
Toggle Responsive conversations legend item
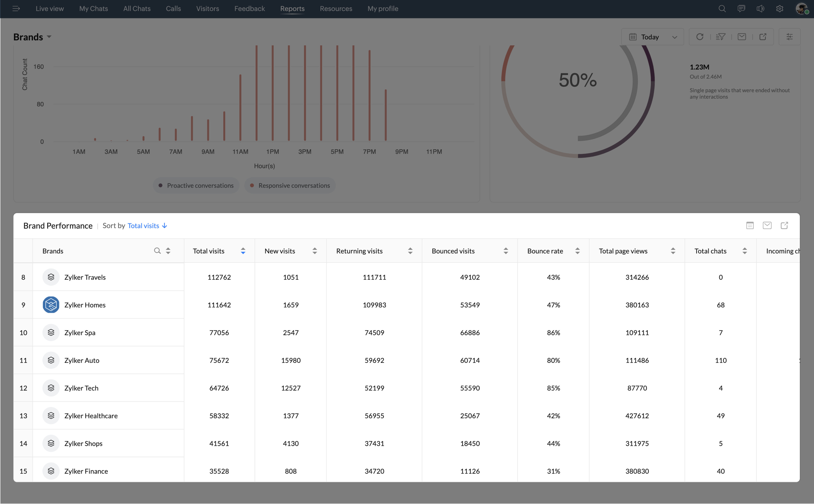point(290,185)
